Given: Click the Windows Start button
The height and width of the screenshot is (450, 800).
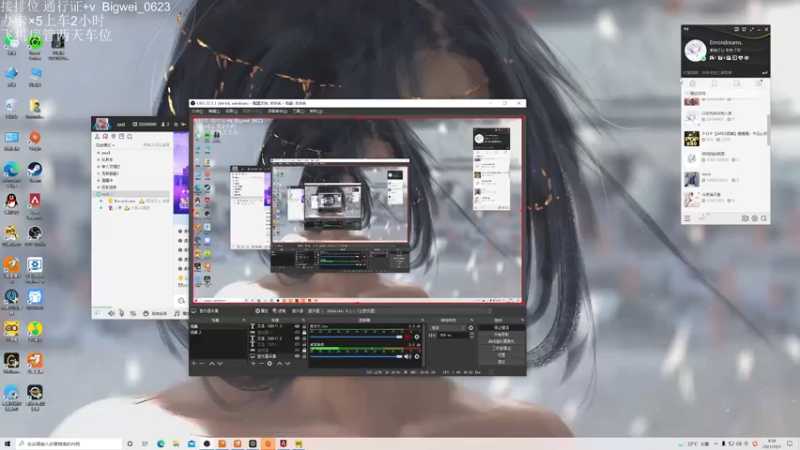Looking at the screenshot, I should pyautogui.click(x=7, y=444).
